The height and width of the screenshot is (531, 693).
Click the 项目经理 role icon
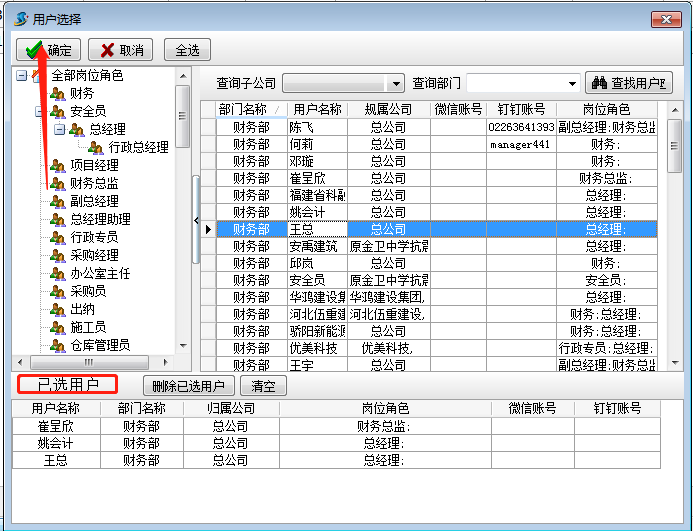click(58, 165)
